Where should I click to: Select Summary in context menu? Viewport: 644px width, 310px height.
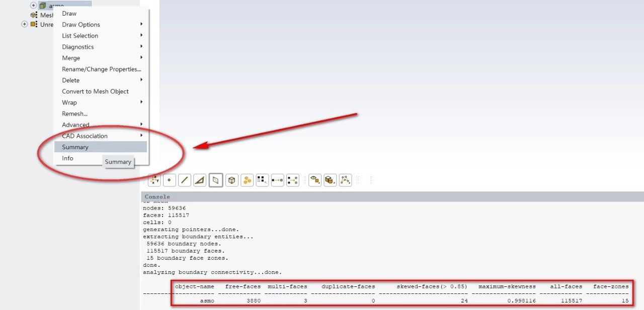coord(101,147)
